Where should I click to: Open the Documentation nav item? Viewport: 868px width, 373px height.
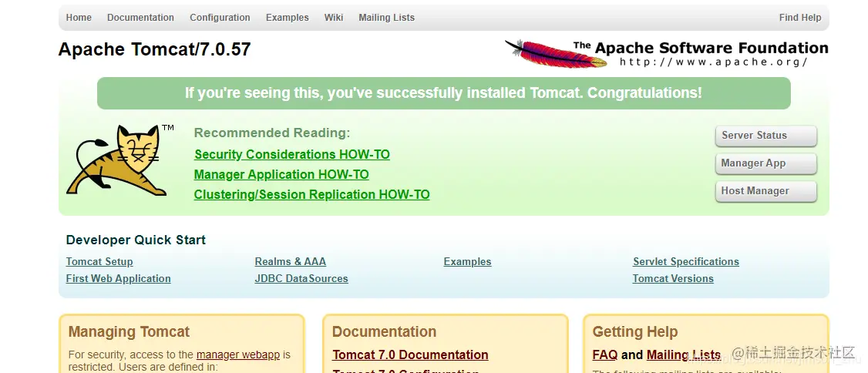point(140,18)
